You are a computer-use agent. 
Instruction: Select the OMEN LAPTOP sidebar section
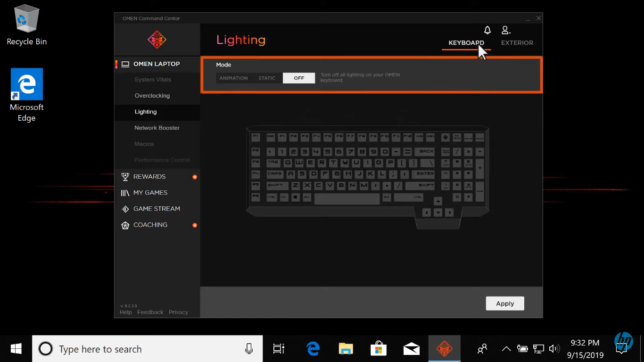pyautogui.click(x=157, y=64)
